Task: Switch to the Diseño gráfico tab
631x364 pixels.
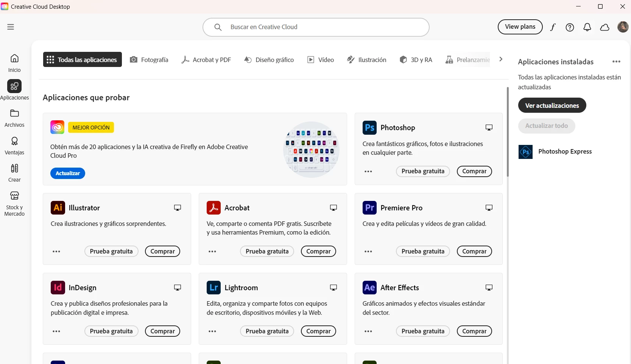Action: [269, 60]
